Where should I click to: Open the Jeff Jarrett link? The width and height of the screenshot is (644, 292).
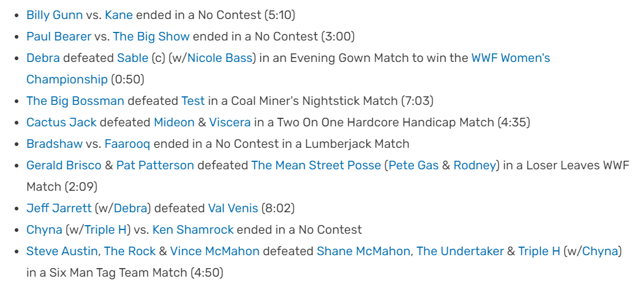(59, 208)
